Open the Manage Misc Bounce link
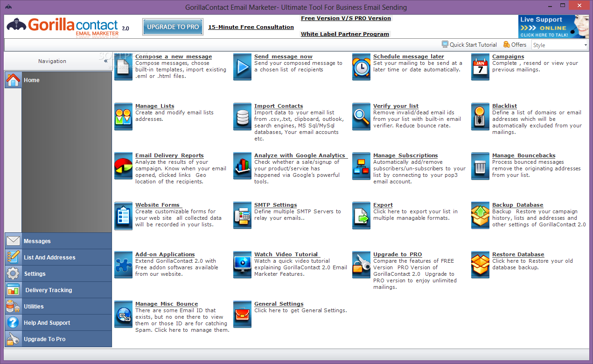 167,304
